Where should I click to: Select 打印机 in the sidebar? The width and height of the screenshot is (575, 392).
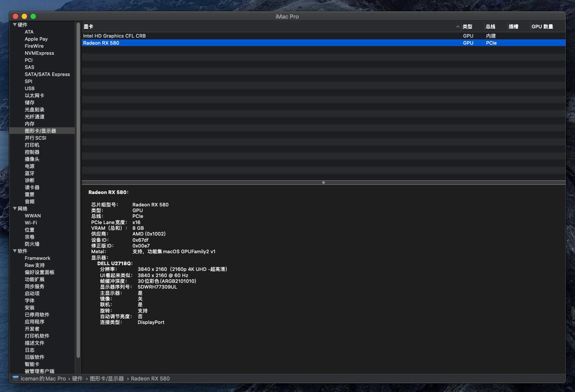pos(32,145)
